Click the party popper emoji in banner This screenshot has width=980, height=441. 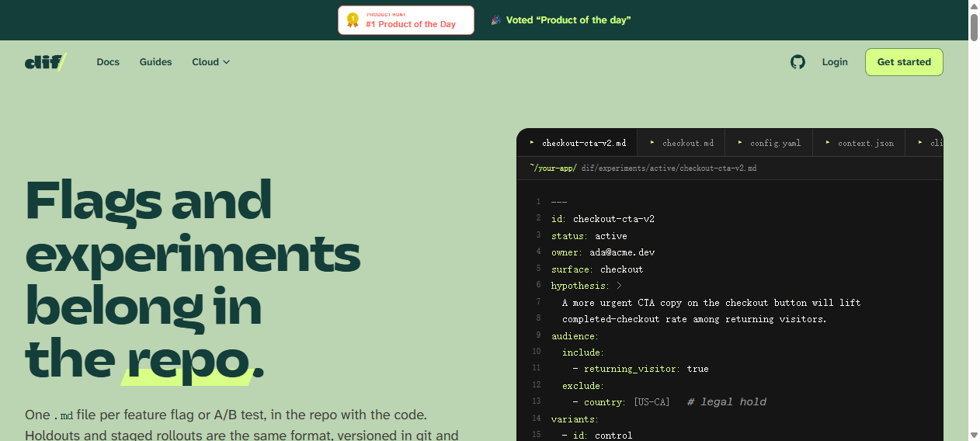click(x=495, y=20)
